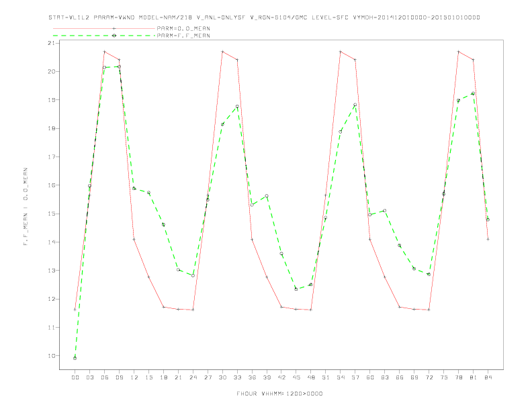Click y-axis tick label 20
This screenshot has height=411, width=532.
[52, 72]
